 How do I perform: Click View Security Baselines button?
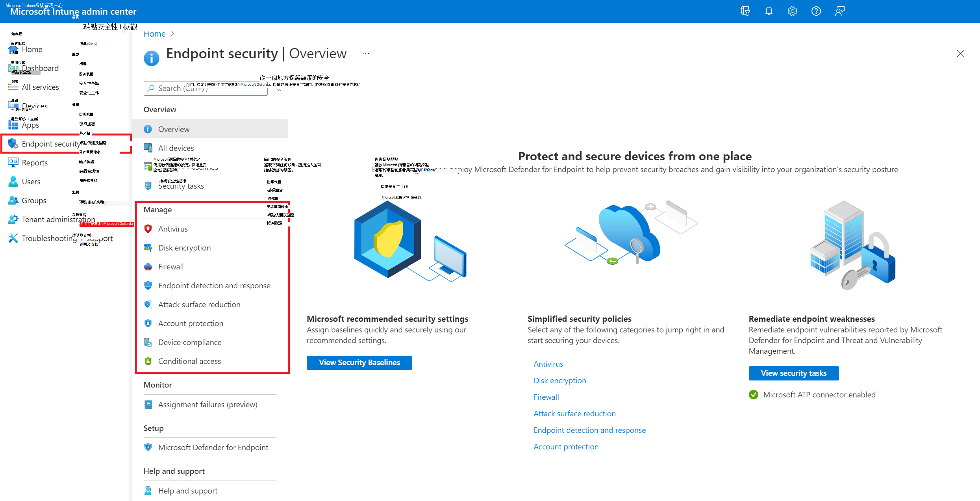(359, 362)
